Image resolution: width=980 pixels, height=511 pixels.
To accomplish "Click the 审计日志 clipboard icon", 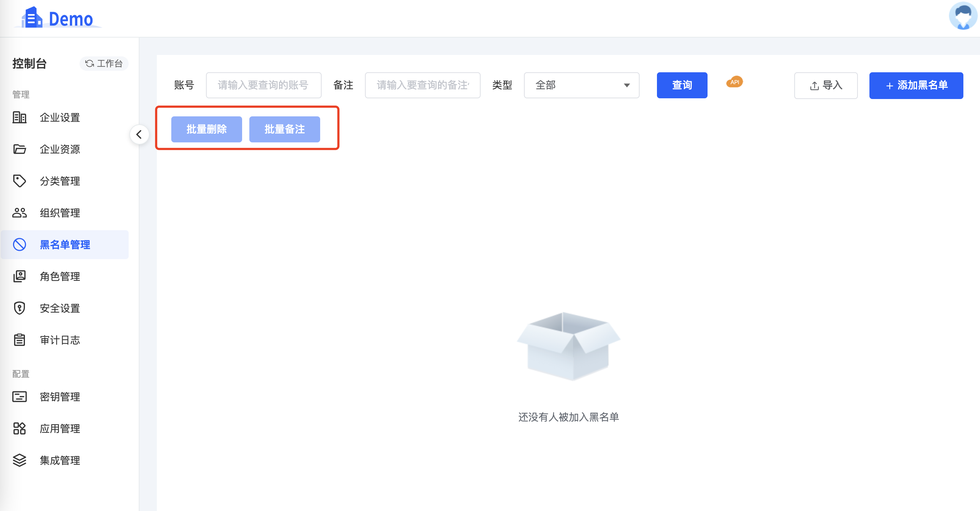I will (20, 340).
